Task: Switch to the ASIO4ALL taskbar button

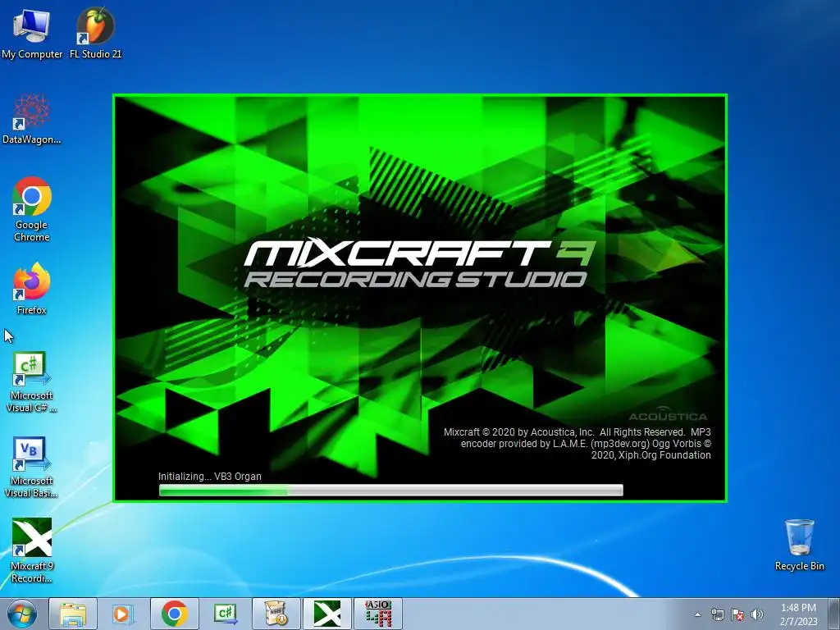Action: point(377,614)
